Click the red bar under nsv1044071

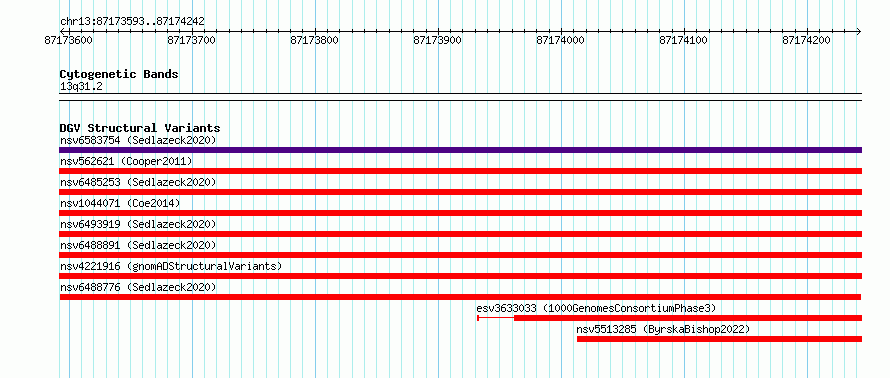coord(460,213)
